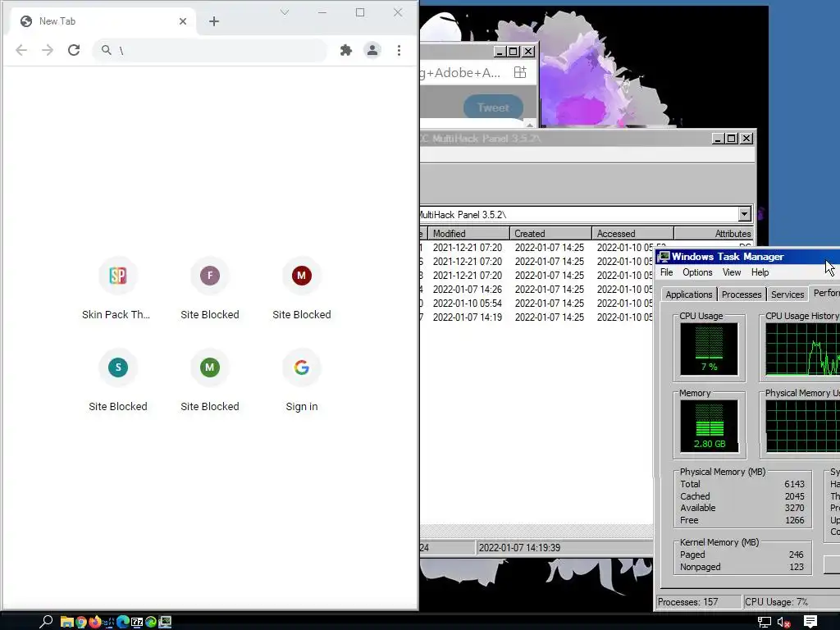This screenshot has width=840, height=630.
Task: Click Free memory value 1266
Action: 794,520
